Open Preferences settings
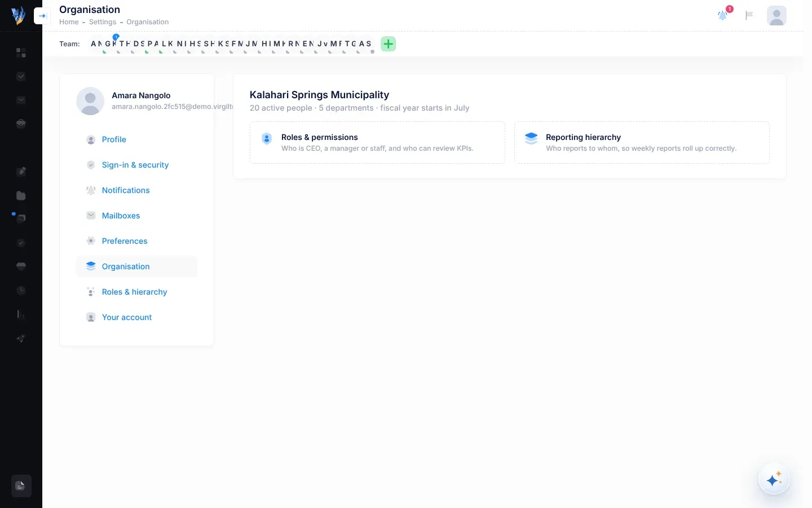812x508 pixels. tap(136, 241)
